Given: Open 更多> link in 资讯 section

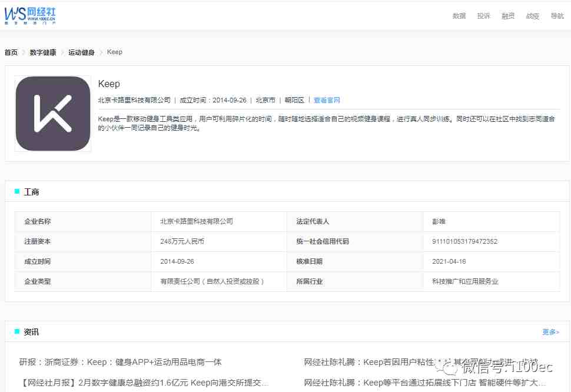Looking at the screenshot, I should click(x=550, y=332).
